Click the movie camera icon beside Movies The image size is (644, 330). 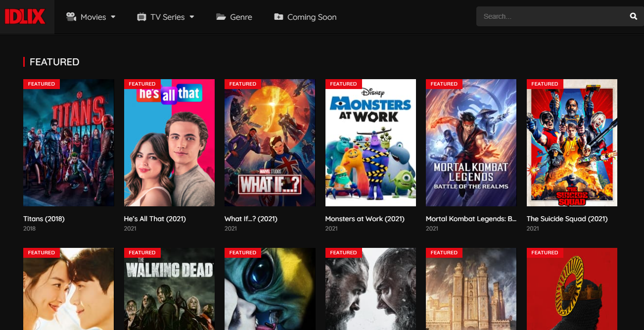click(71, 17)
